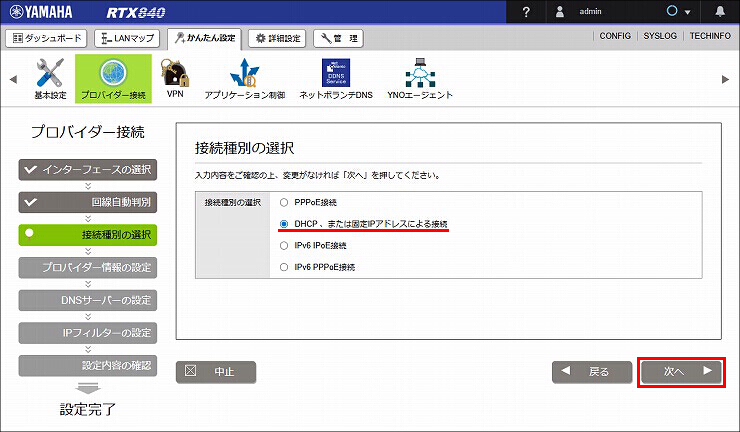Click DNSサーバーの設定 step
The height and width of the screenshot is (432, 740).
[x=88, y=300]
